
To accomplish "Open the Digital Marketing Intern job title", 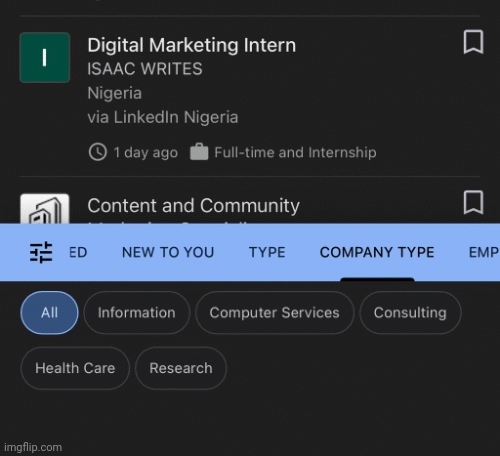I will pos(192,45).
